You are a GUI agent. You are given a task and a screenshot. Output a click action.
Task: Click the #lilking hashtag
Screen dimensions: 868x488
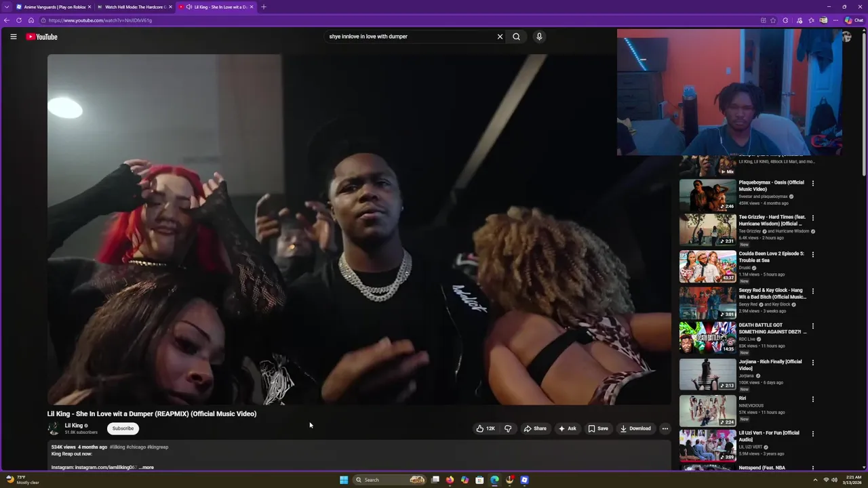(117, 447)
